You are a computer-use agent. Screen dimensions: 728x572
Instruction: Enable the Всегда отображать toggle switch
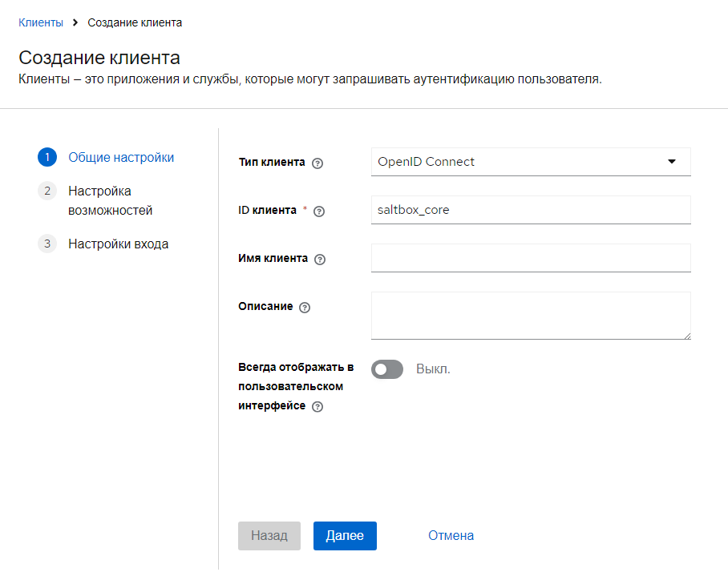(x=387, y=369)
